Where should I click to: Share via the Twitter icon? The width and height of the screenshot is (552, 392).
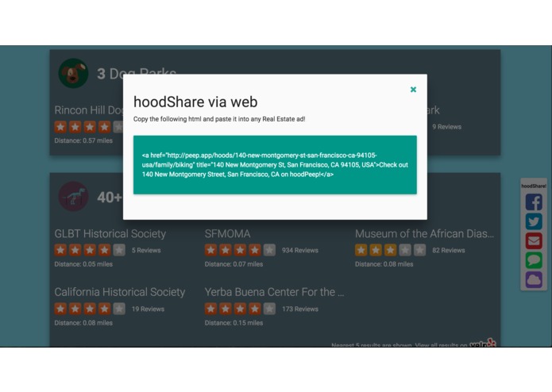coord(534,221)
